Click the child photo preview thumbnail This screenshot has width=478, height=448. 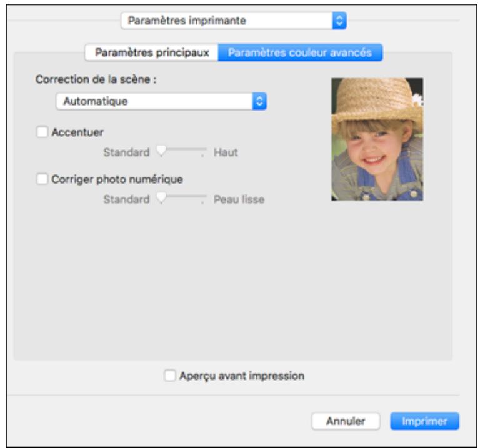(x=377, y=139)
